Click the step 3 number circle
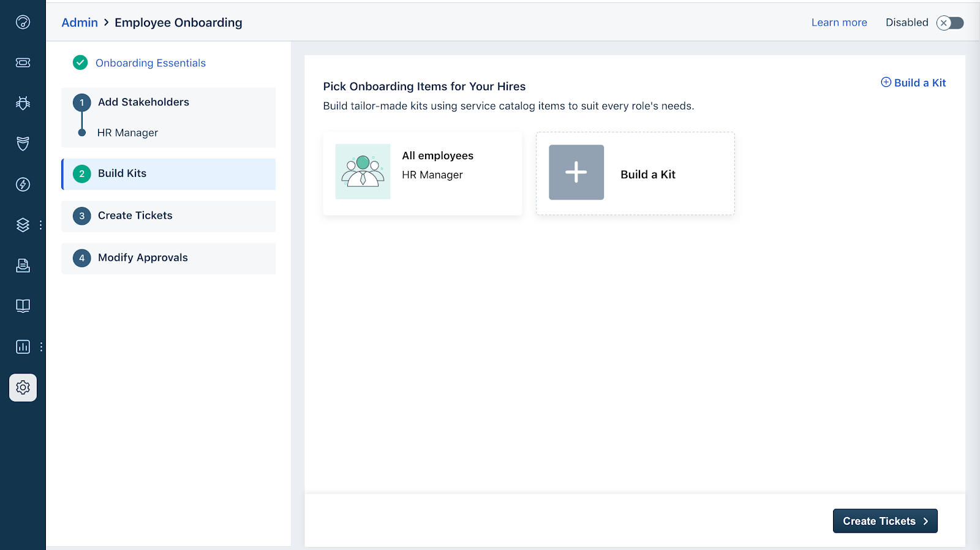The width and height of the screenshot is (980, 550). click(81, 216)
